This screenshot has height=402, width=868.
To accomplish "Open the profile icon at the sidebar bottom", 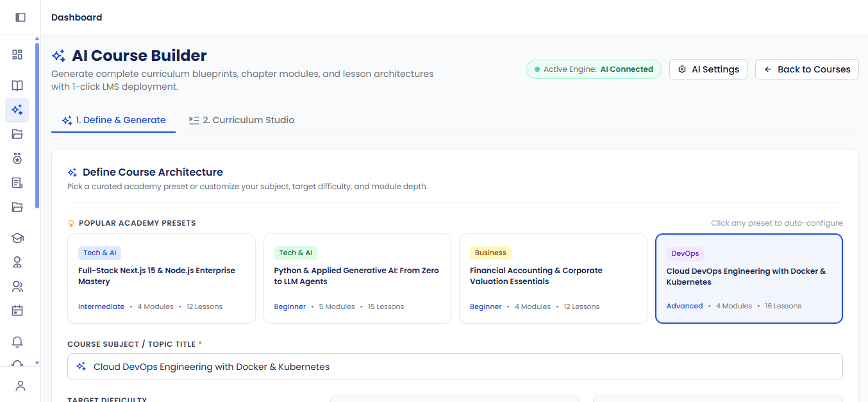I will pos(21,385).
